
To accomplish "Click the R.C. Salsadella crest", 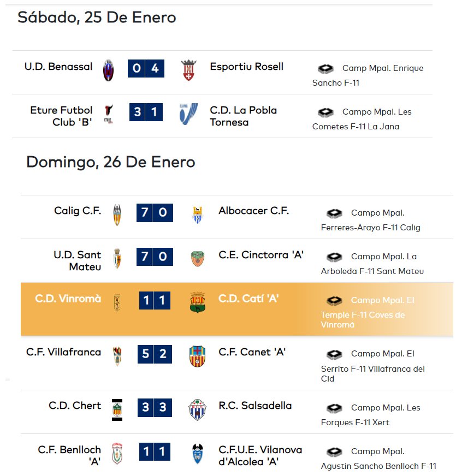I will point(198,410).
